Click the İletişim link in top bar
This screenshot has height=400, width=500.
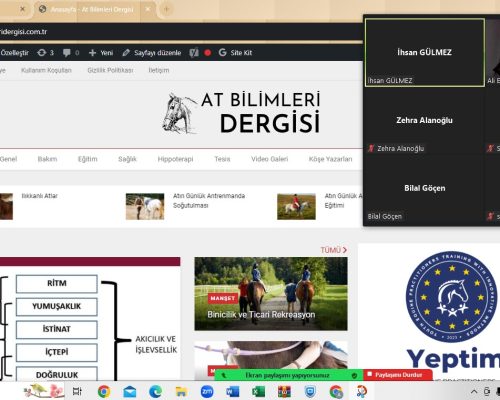[159, 70]
